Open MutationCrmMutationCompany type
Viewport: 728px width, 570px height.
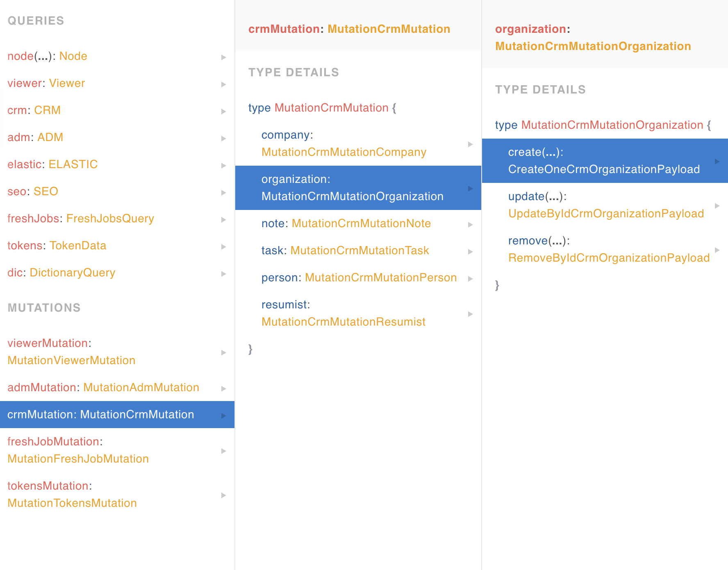pyautogui.click(x=344, y=152)
